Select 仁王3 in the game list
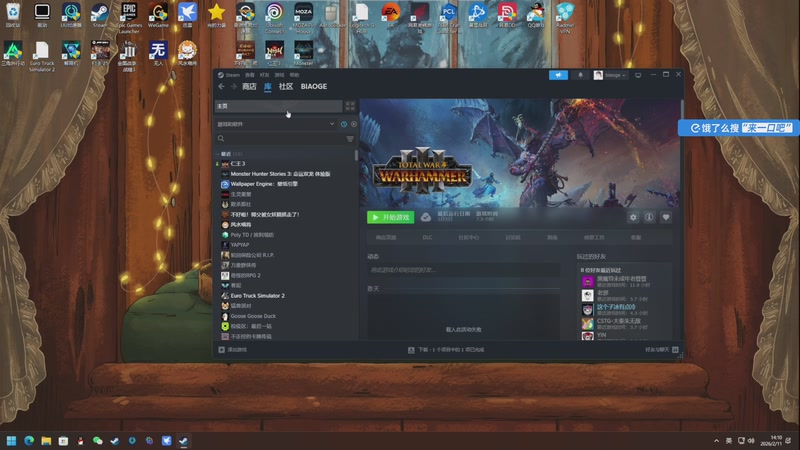 [238, 164]
